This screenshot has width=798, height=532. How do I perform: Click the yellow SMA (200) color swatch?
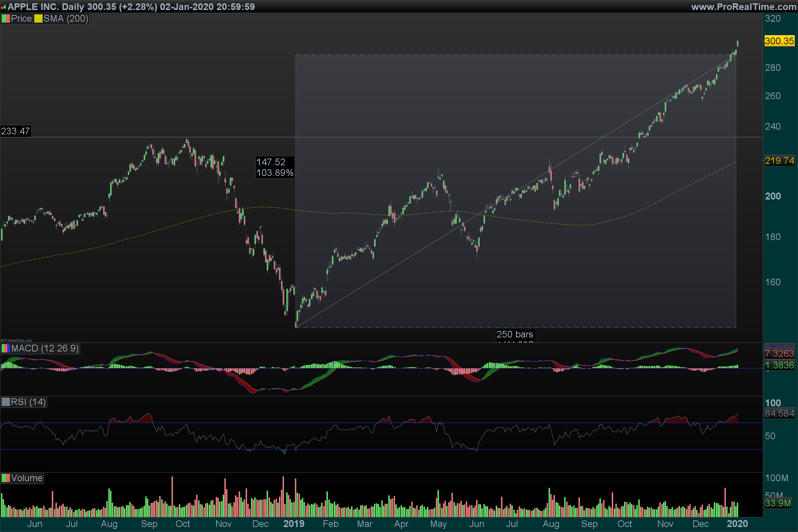click(x=38, y=19)
